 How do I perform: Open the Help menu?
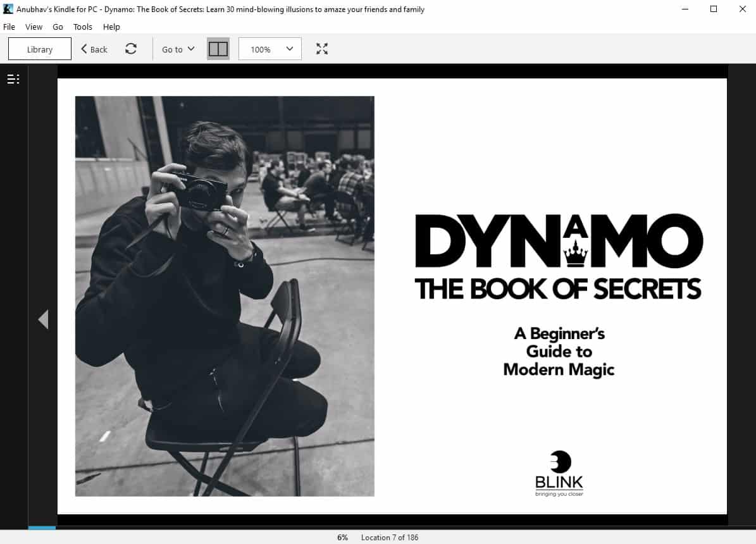pos(111,27)
